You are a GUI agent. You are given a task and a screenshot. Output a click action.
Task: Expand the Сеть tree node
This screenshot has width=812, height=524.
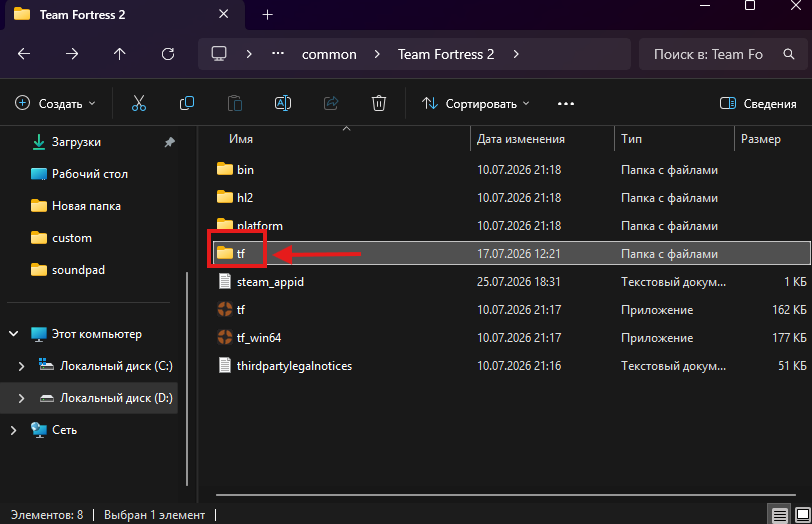click(13, 430)
